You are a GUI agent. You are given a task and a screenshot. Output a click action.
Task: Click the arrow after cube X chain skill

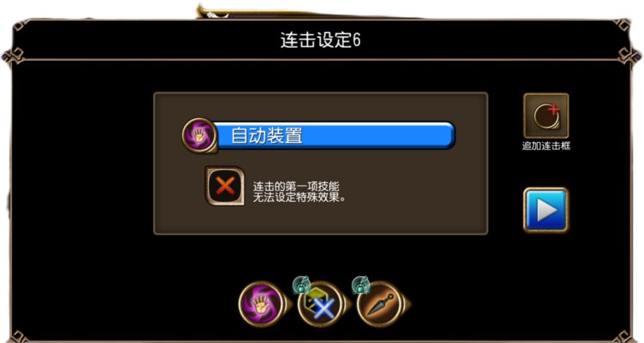[x=347, y=304]
